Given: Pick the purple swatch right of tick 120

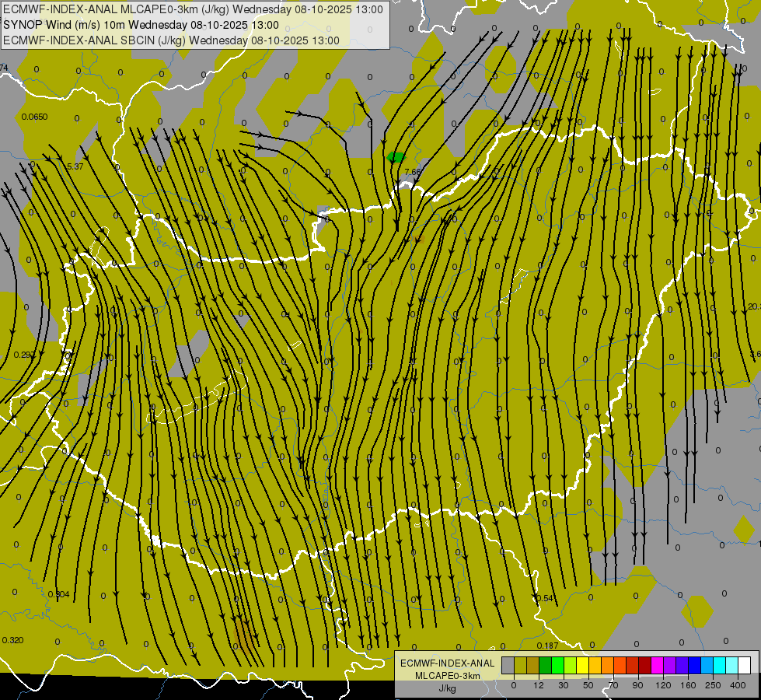Looking at the screenshot, I should pos(670,665).
